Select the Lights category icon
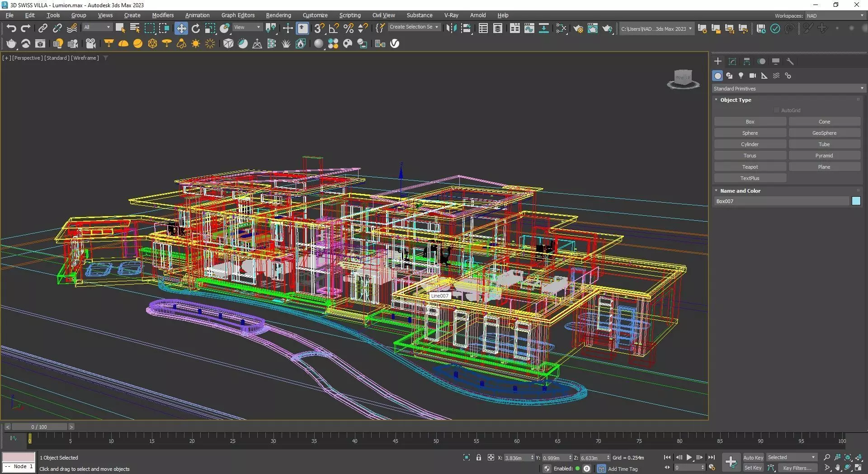 click(x=741, y=76)
